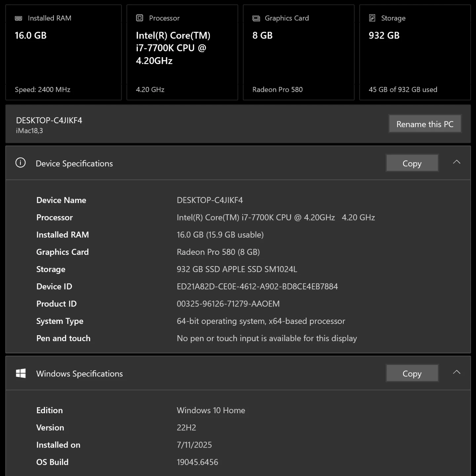Click the Device ID value text

point(257,287)
